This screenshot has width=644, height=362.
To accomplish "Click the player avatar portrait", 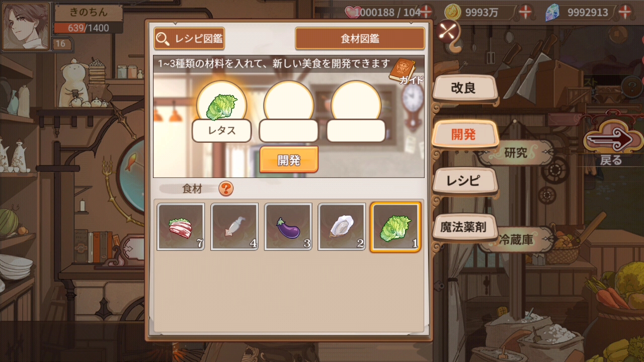I will pos(26,26).
